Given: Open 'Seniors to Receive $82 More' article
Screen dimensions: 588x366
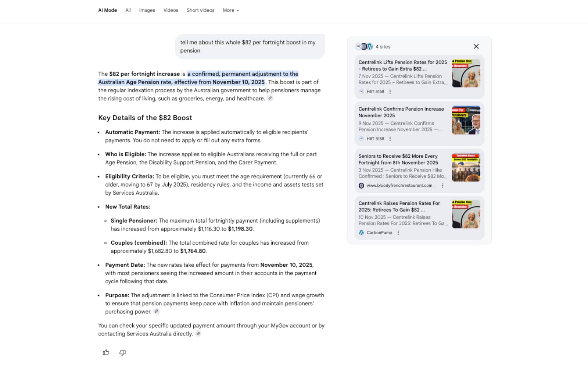Looking at the screenshot, I should tap(398, 159).
